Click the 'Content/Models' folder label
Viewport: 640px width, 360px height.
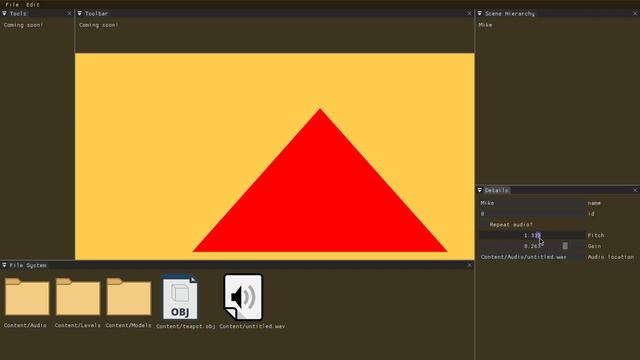click(129, 325)
